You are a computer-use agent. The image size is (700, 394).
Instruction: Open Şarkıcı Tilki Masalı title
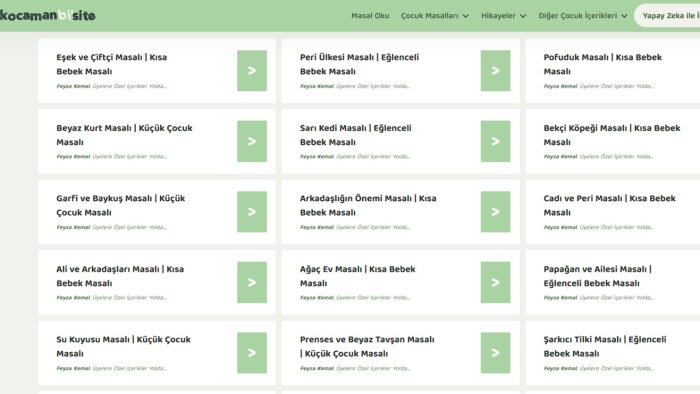pos(605,346)
